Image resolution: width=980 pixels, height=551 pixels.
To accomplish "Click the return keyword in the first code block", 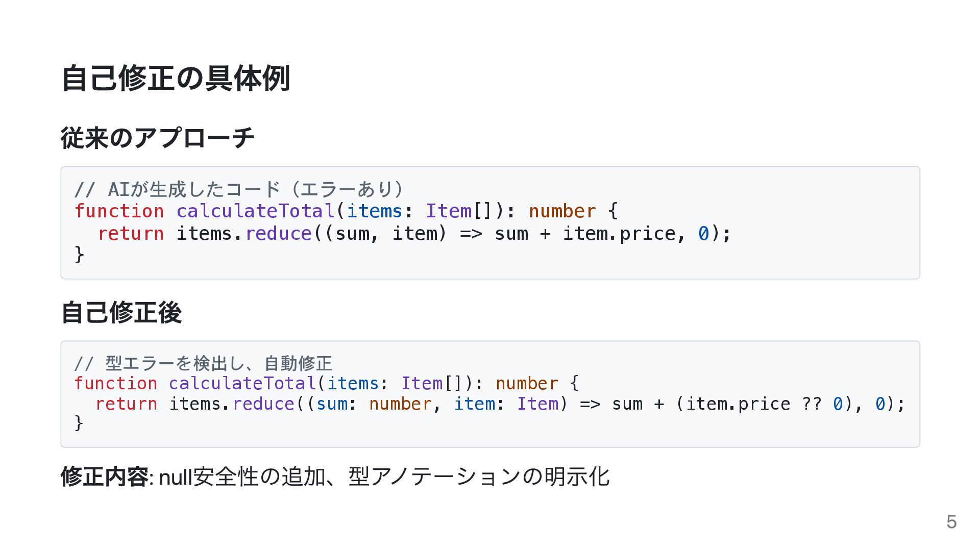I will coord(131,233).
